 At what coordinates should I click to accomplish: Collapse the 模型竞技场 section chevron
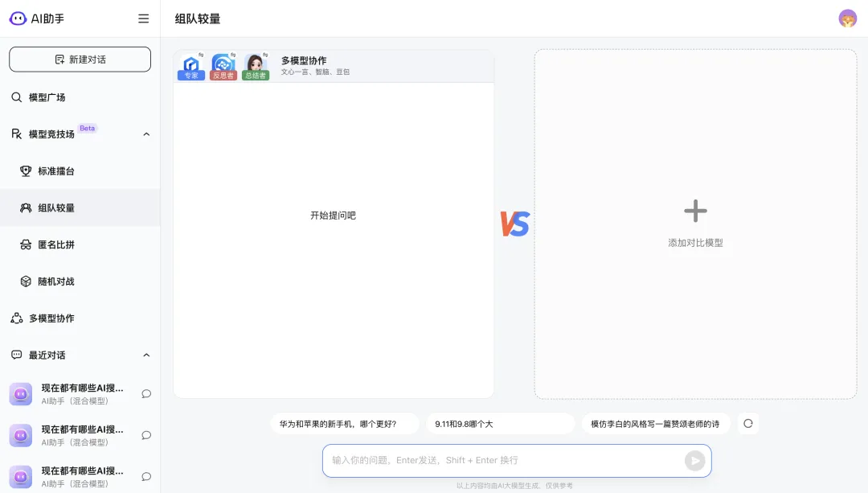tap(146, 134)
